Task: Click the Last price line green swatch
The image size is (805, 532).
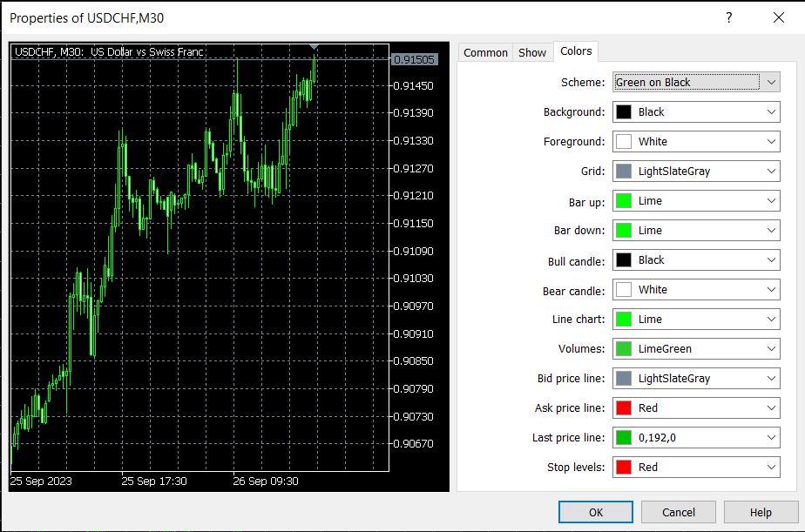Action: 623,438
